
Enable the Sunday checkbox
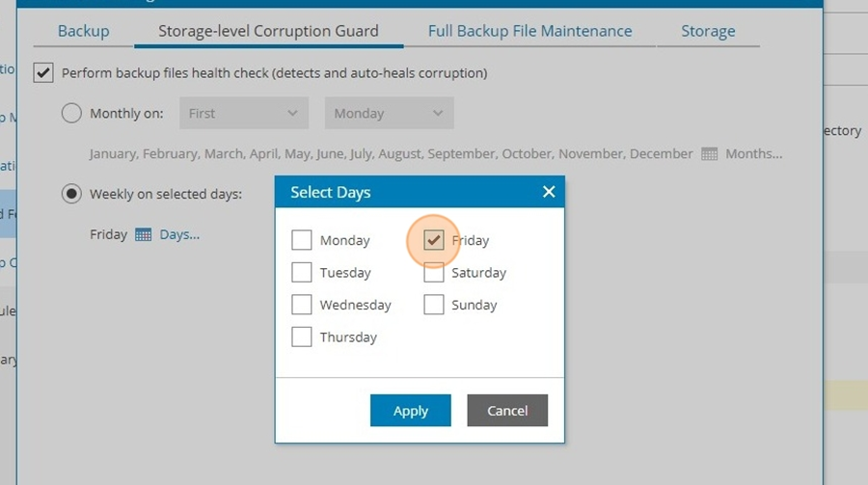[x=433, y=305]
